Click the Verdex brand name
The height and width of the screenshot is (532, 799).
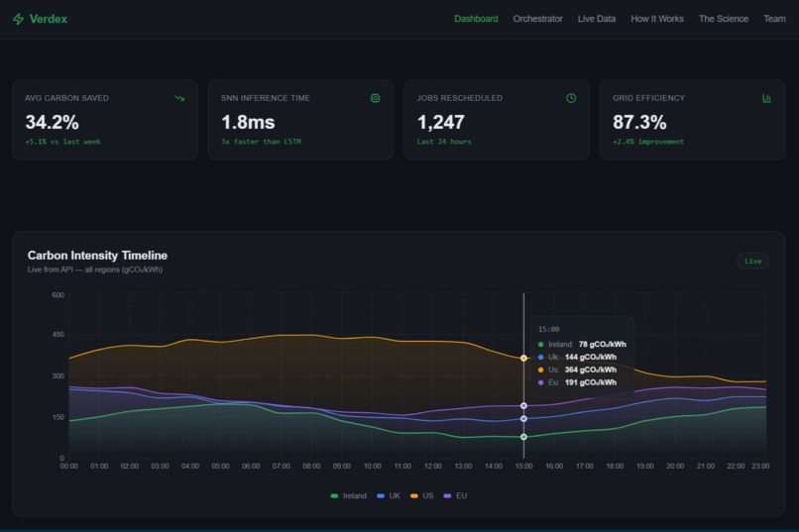pos(49,19)
